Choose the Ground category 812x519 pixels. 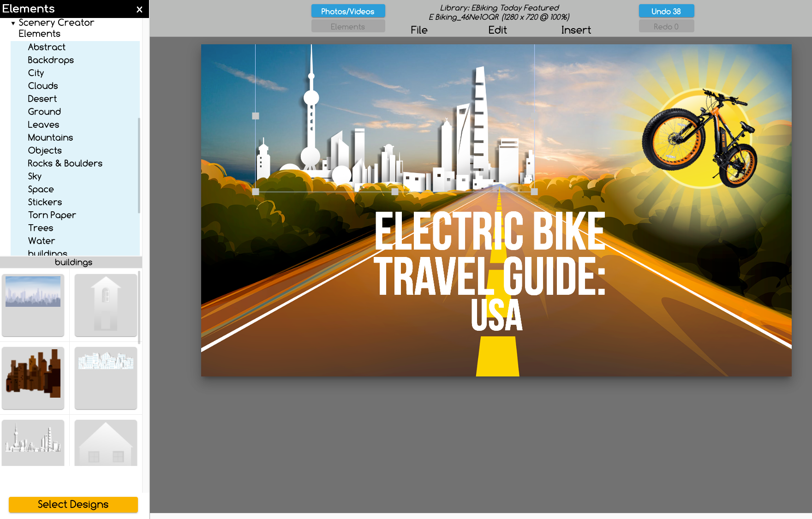click(x=44, y=112)
